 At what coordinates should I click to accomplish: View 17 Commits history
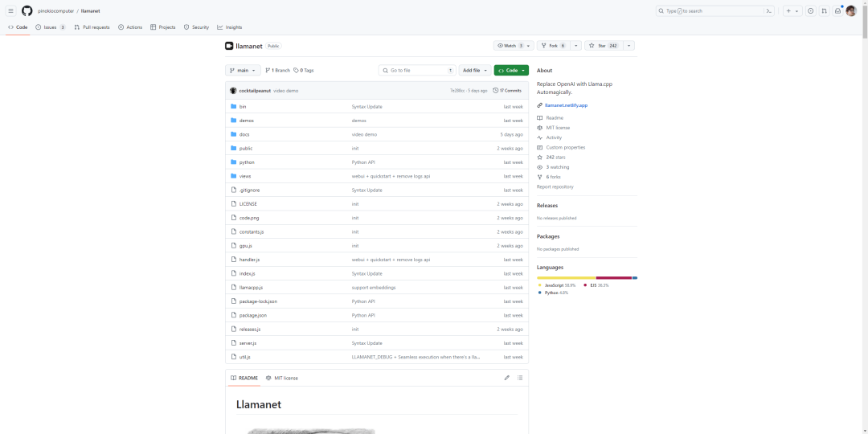[x=507, y=90]
